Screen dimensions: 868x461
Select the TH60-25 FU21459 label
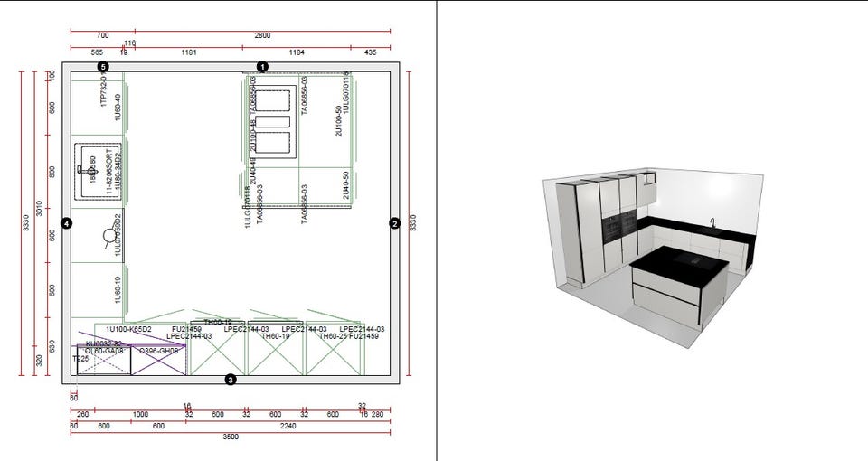(349, 336)
